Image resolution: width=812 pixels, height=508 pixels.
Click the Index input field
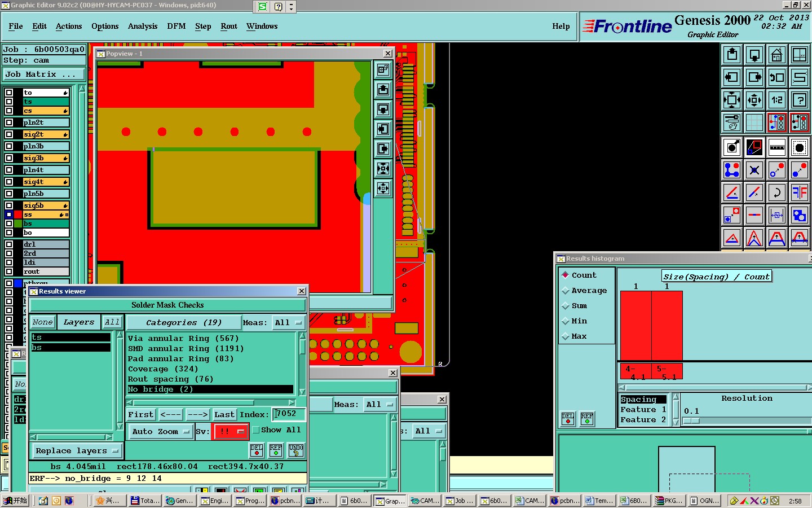pos(289,414)
